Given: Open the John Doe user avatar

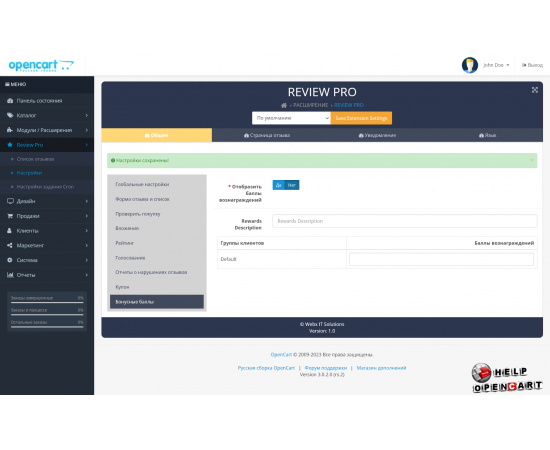Looking at the screenshot, I should click(x=470, y=65).
